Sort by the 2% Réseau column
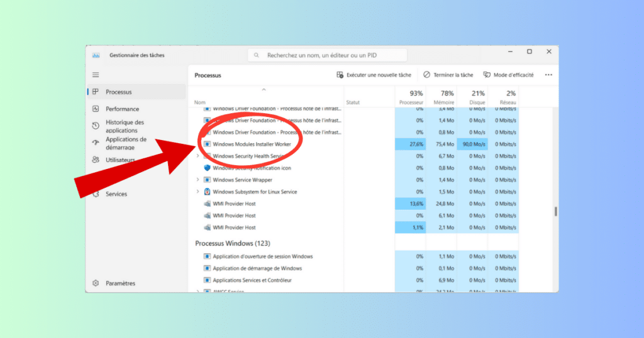 [504, 97]
